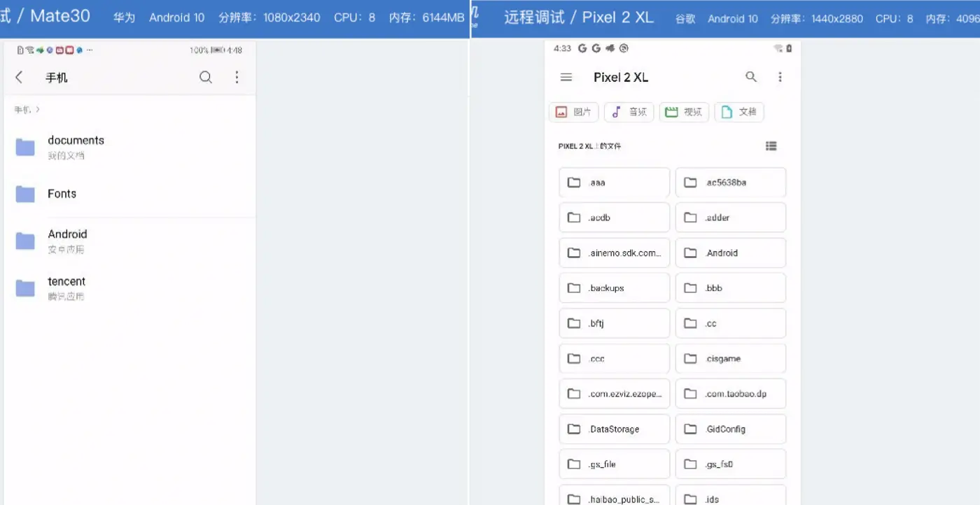Filter by 视频 (video) chip
Image resolution: width=980 pixels, height=505 pixels.
[684, 112]
